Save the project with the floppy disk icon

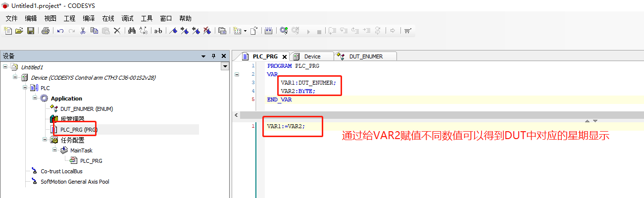[x=30, y=31]
